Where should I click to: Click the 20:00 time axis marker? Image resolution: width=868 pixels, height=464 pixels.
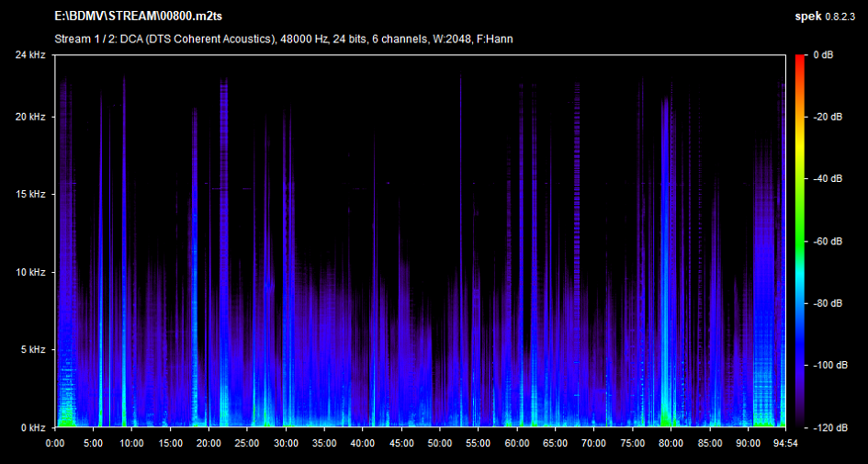click(x=209, y=442)
